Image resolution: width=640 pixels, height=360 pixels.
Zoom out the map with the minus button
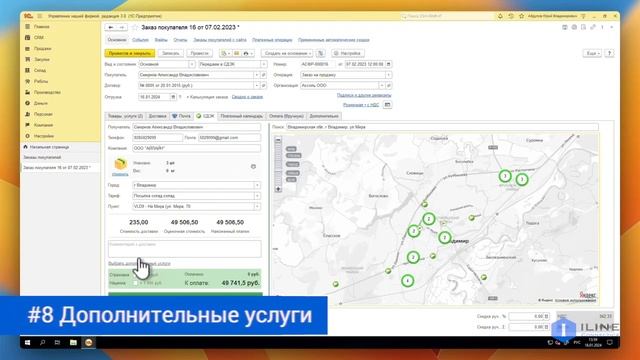[x=278, y=140]
